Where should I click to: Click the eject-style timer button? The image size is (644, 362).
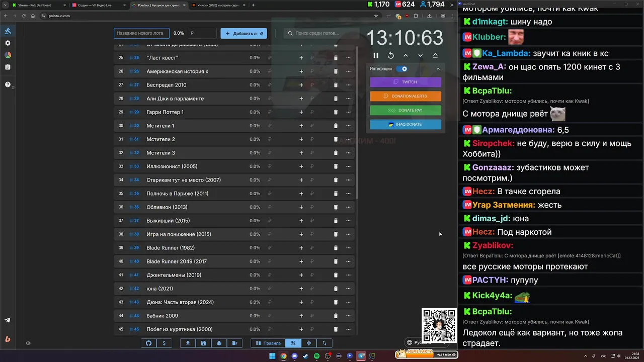pos(435,55)
